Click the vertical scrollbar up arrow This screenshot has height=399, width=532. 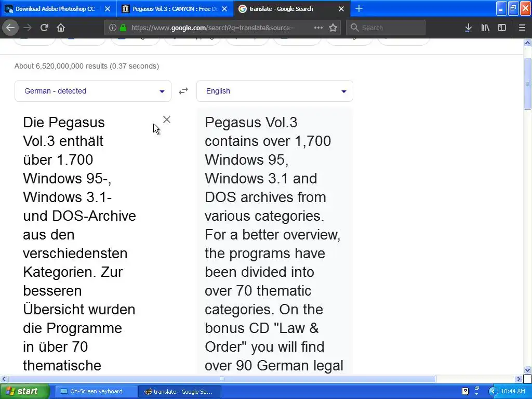pyautogui.click(x=527, y=43)
